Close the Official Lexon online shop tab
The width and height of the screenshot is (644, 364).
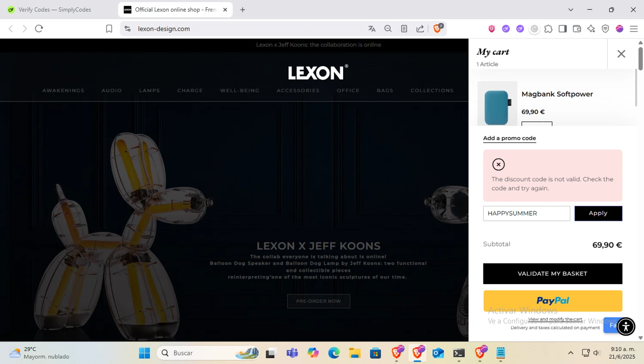click(x=225, y=9)
